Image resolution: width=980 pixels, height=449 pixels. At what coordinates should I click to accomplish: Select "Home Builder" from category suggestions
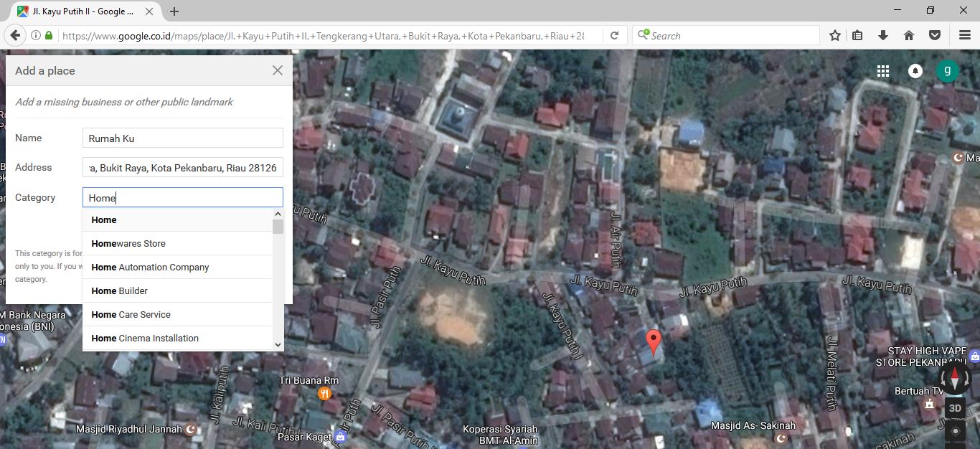click(119, 290)
